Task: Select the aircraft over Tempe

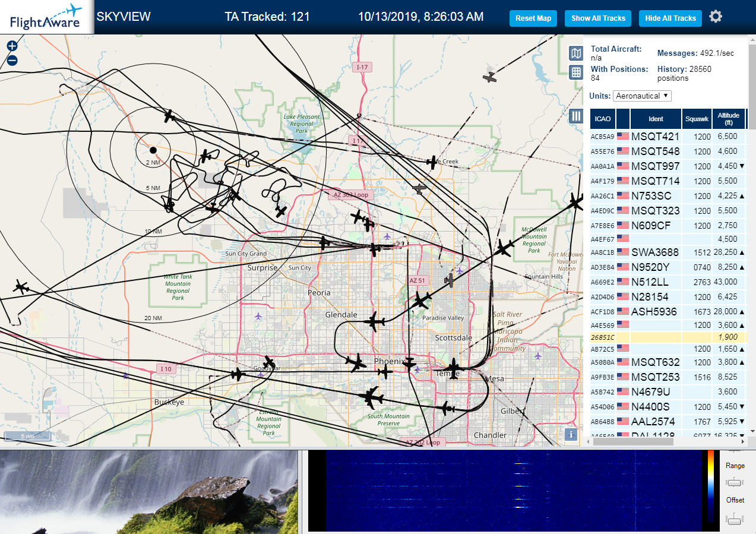Action: click(x=454, y=368)
